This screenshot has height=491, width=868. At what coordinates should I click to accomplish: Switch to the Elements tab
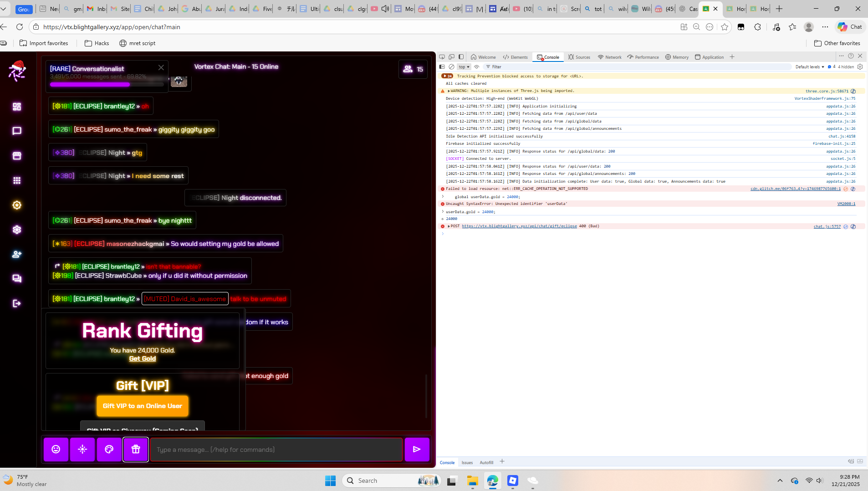515,57
